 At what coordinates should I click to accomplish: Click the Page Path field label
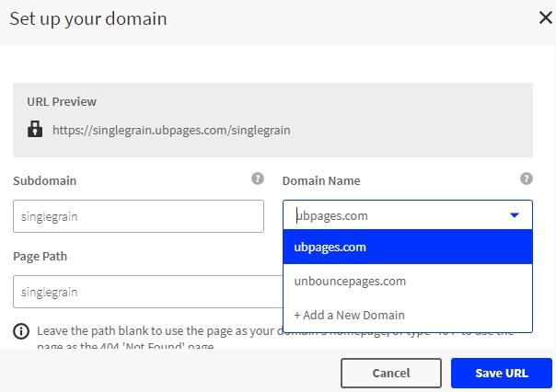pyautogui.click(x=40, y=257)
